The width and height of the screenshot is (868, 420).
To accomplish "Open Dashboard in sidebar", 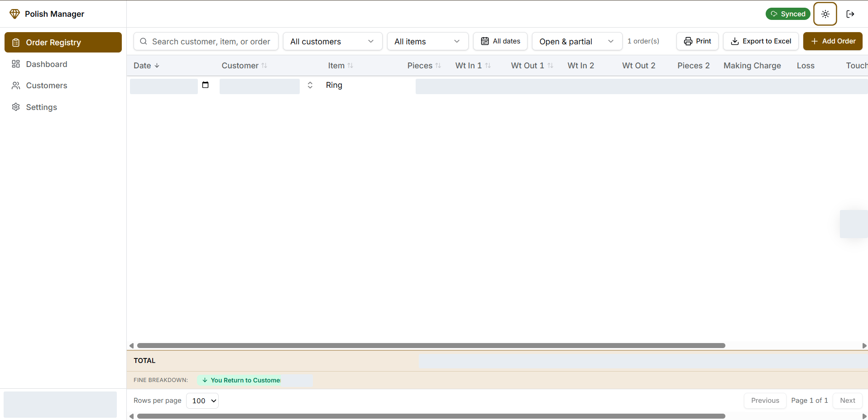I will click(x=63, y=64).
